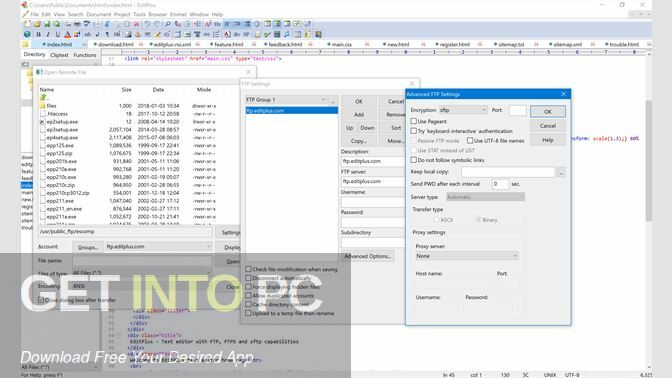
Task: Click the Groups... button
Action: click(x=88, y=247)
